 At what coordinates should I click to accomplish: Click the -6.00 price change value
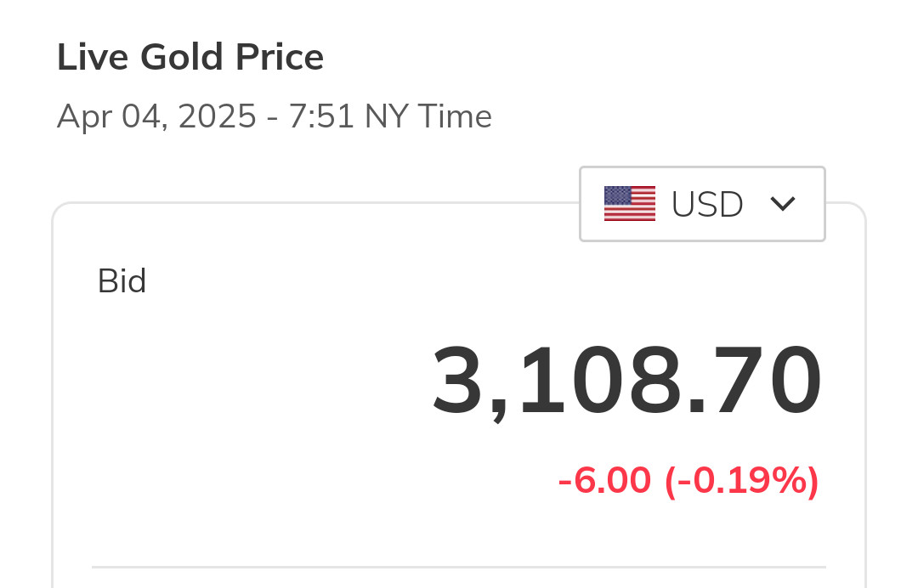pos(604,481)
